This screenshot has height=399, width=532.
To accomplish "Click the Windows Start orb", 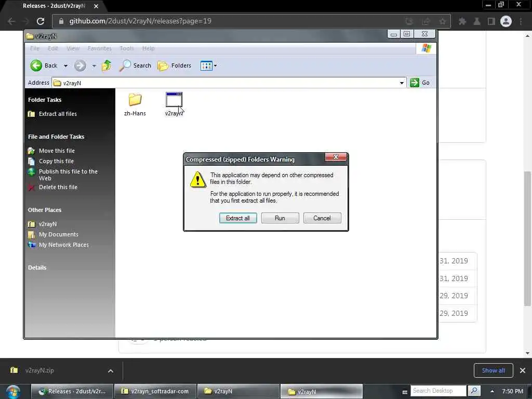I will click(x=13, y=392).
